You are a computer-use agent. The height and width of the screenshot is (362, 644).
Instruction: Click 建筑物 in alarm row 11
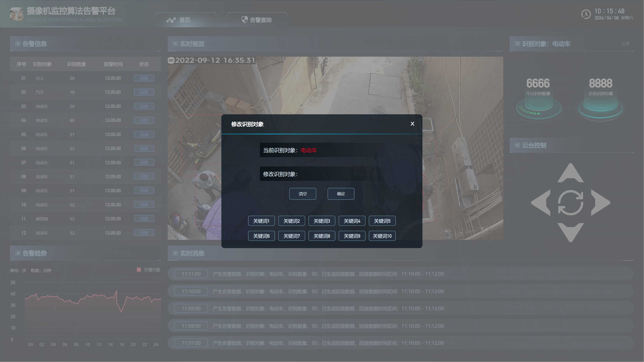[42, 219]
